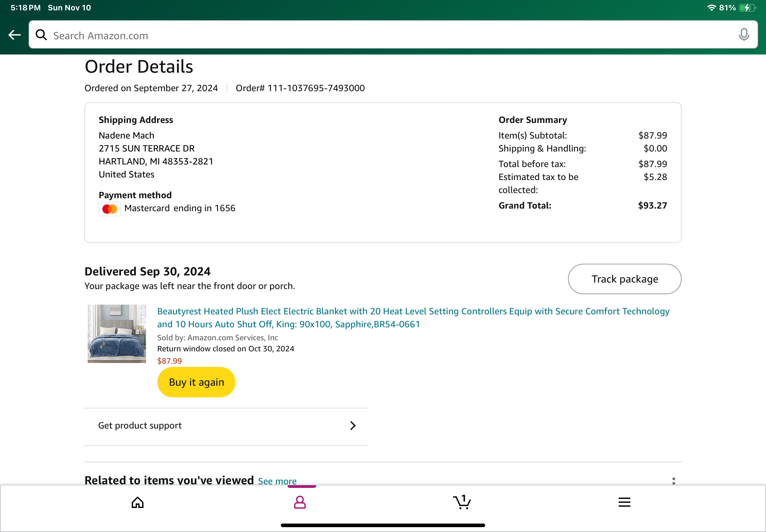The width and height of the screenshot is (766, 532).
Task: Tap the back arrow icon
Action: point(14,35)
